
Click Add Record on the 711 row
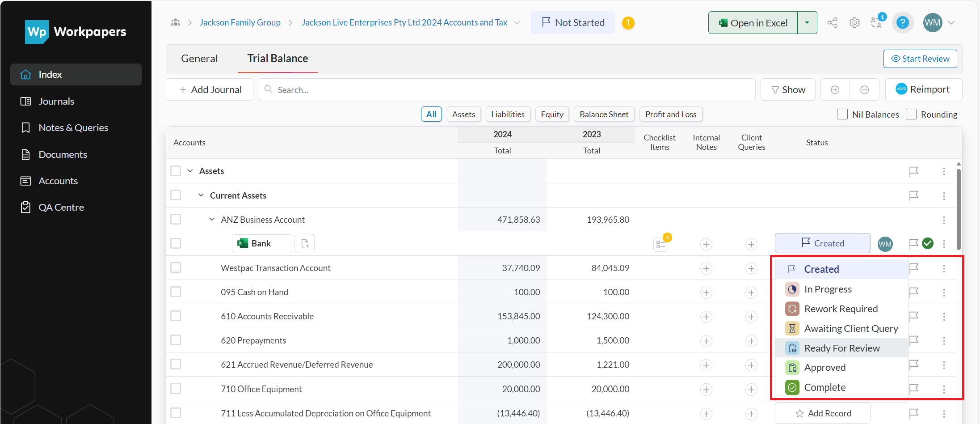[x=822, y=413]
